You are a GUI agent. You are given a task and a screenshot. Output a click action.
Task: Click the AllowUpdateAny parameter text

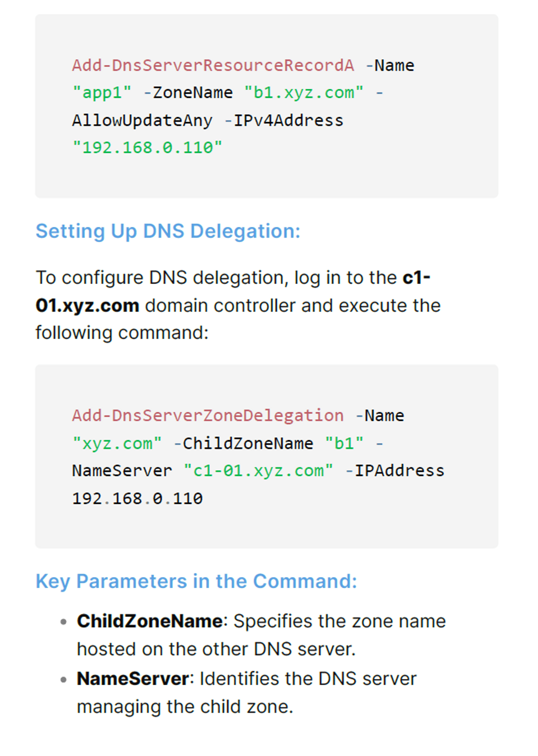[142, 120]
